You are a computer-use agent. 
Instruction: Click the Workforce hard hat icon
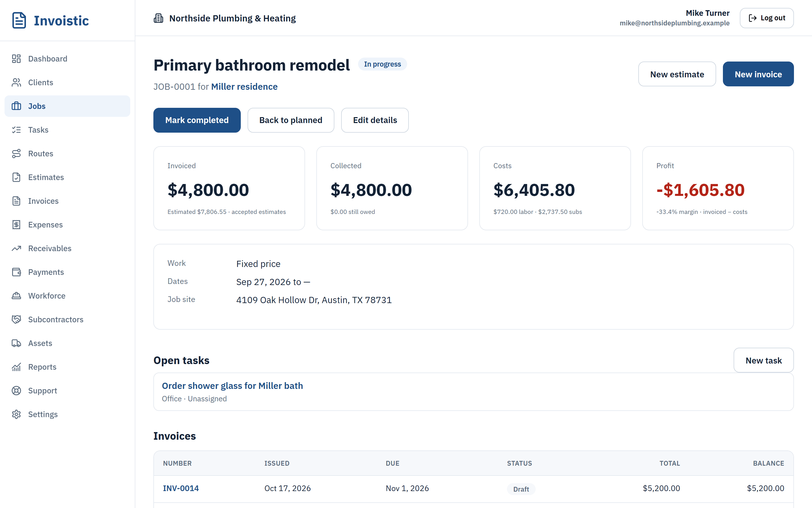point(16,296)
